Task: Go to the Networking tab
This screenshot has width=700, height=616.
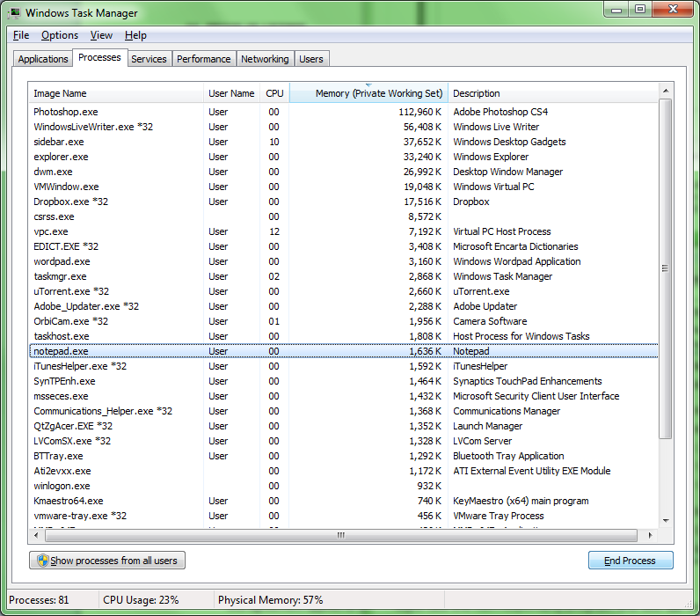Action: [x=265, y=59]
